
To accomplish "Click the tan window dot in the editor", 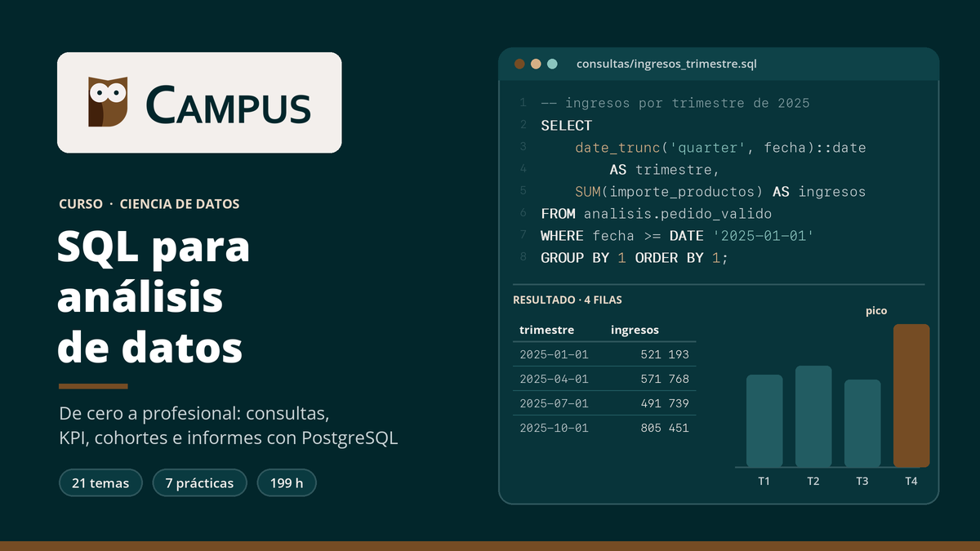I will pyautogui.click(x=536, y=64).
